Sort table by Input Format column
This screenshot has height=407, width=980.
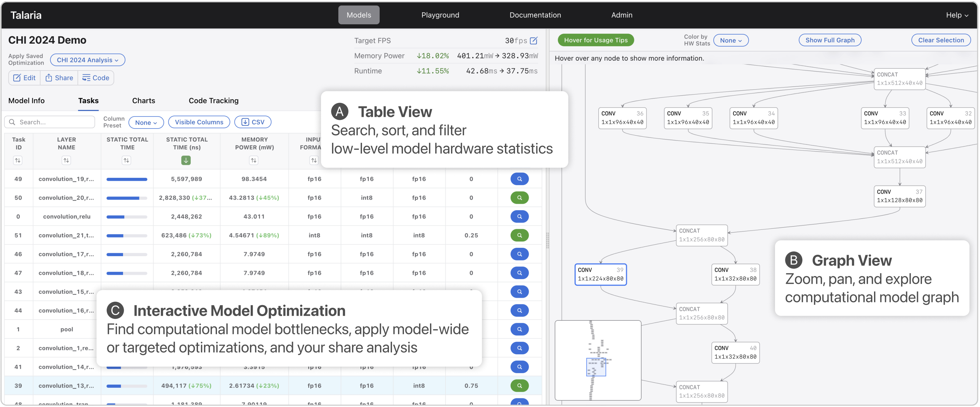coord(314,160)
